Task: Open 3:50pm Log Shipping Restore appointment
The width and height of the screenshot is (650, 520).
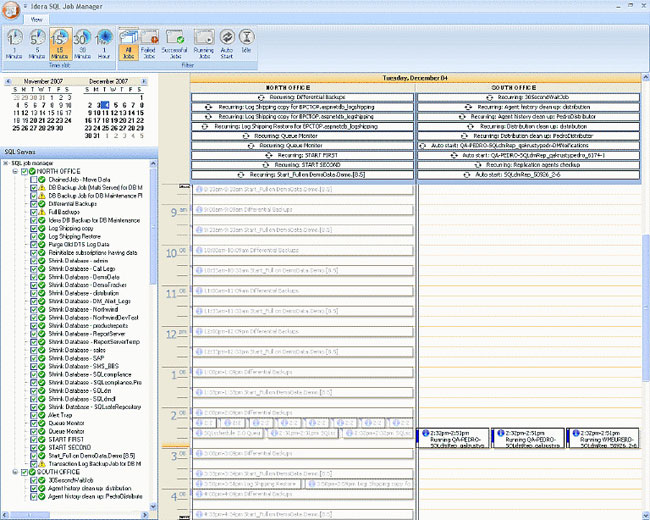Action: pos(248,484)
